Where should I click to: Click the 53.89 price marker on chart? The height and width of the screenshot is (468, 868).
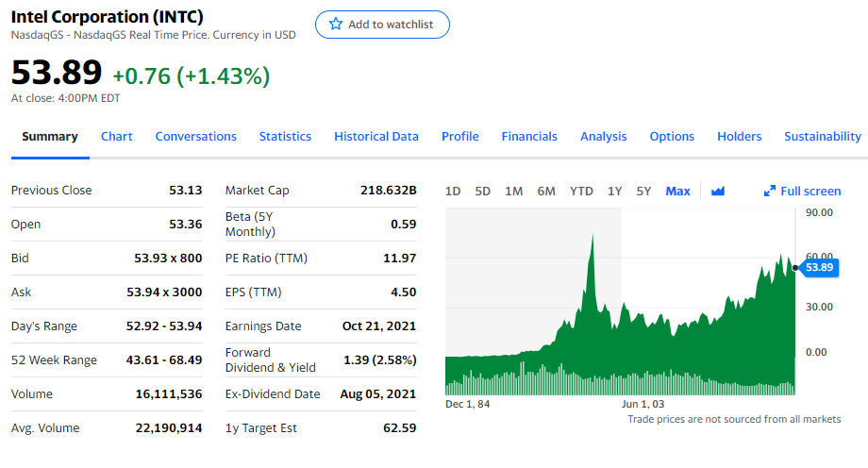[819, 268]
